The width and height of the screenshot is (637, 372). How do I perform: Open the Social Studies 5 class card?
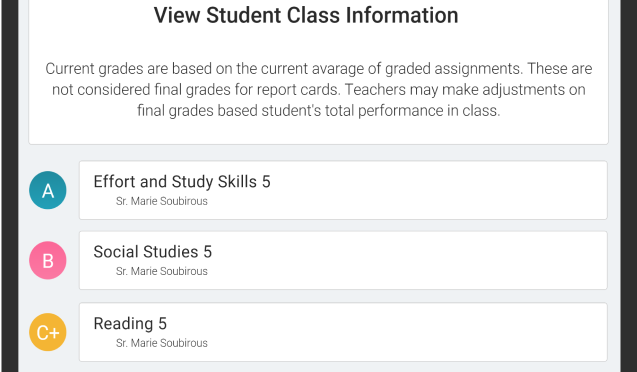343,260
